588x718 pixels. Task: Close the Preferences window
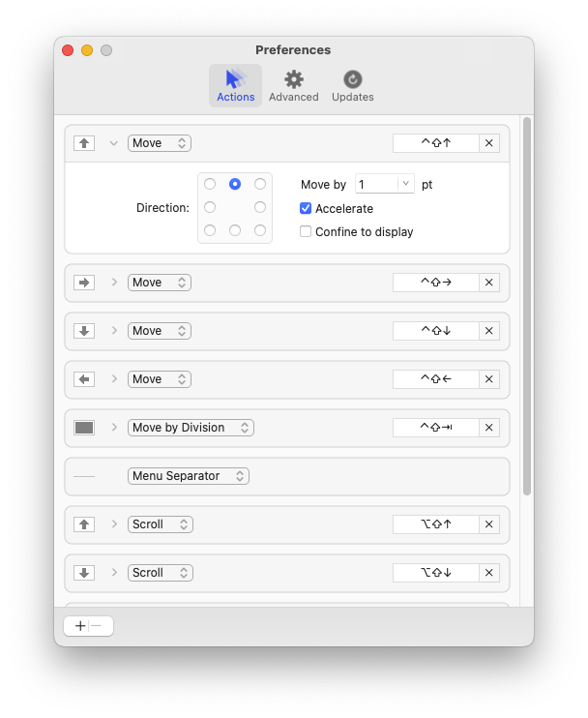[x=68, y=50]
